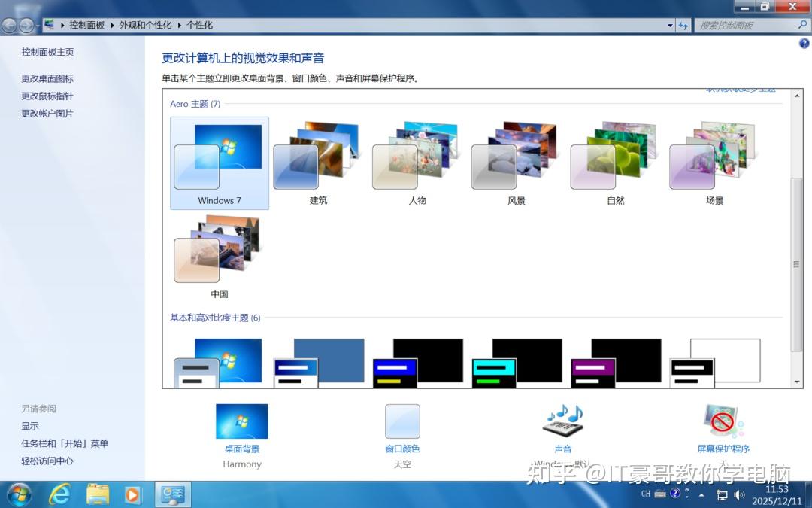This screenshot has width=812, height=508.
Task: Apply the 人物 theme
Action: coord(417,163)
